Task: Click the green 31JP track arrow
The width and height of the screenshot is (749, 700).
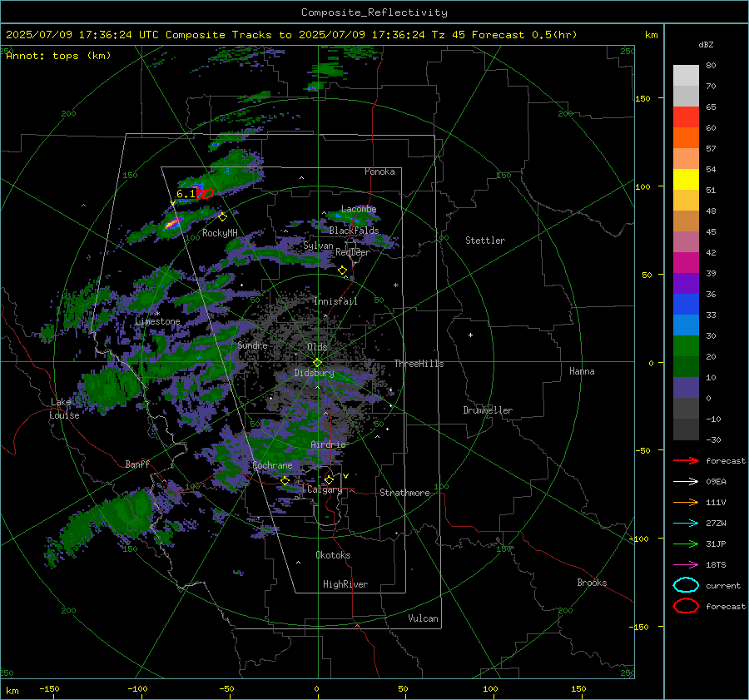Action: (x=686, y=544)
